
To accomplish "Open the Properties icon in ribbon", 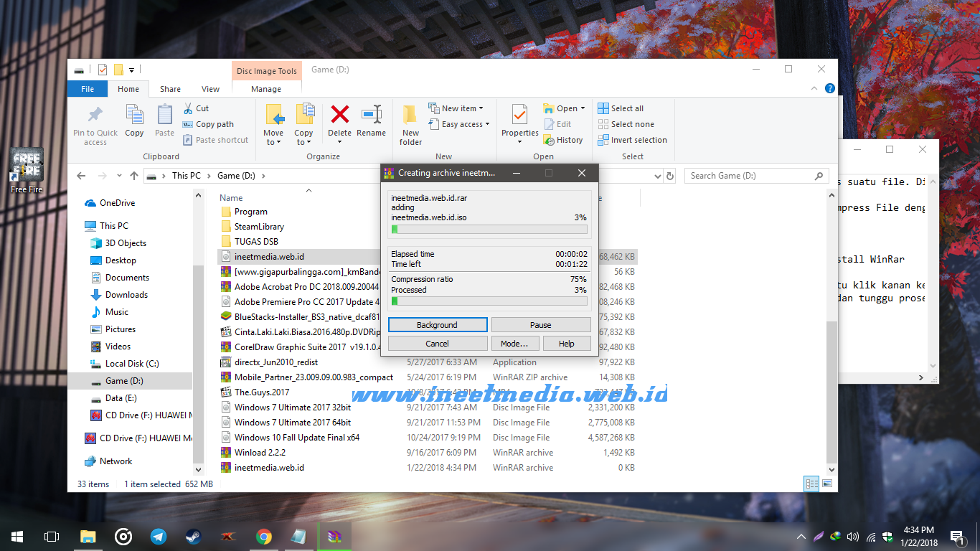I will (x=520, y=115).
